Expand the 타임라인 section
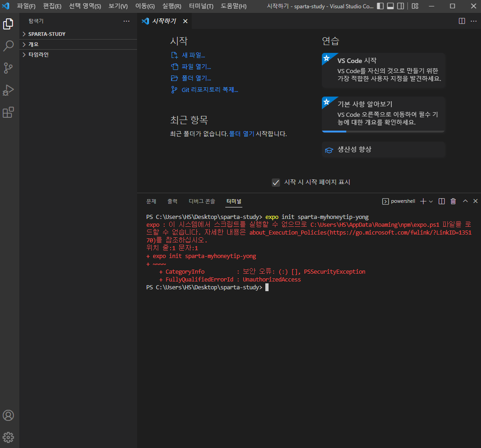The height and width of the screenshot is (448, 481). [78, 55]
